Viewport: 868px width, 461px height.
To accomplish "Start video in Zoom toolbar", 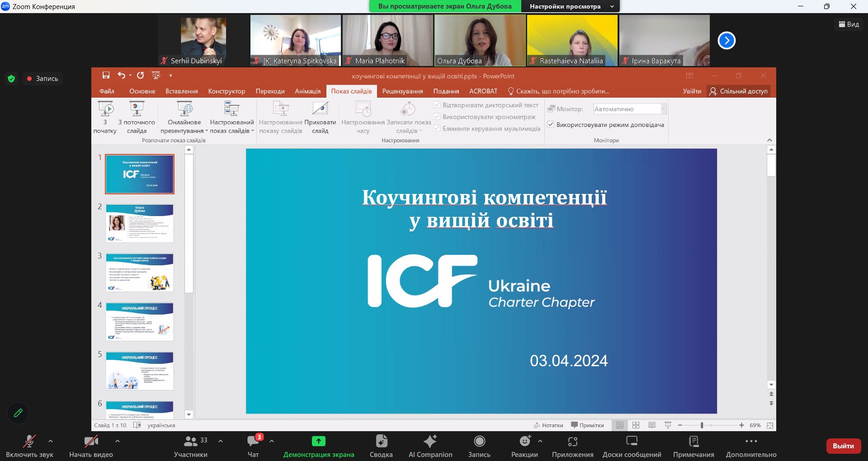I will pyautogui.click(x=91, y=446).
